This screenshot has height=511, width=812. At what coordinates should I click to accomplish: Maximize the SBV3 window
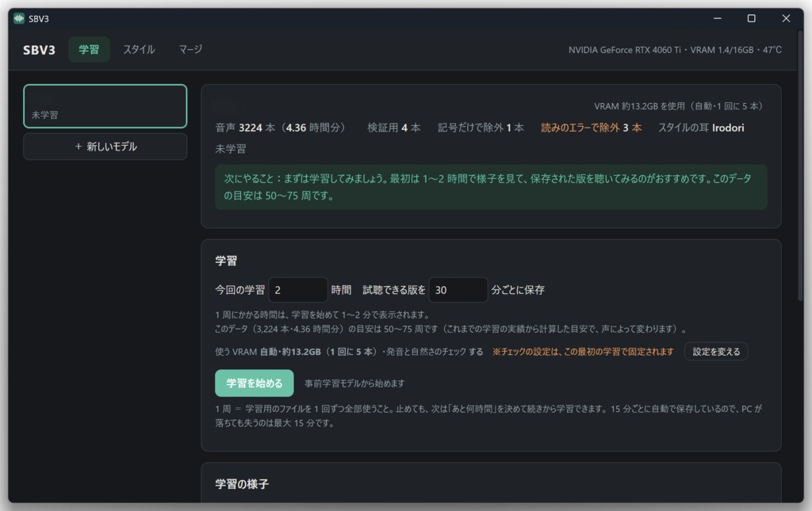(x=752, y=19)
